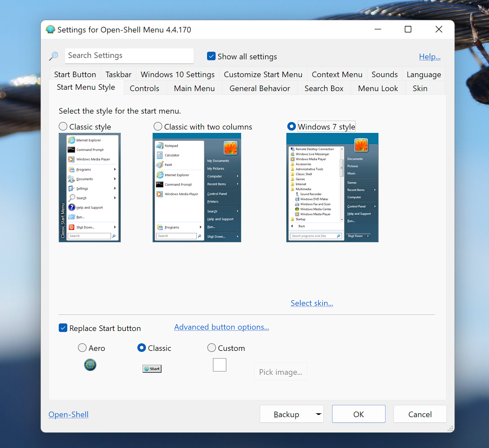The height and width of the screenshot is (448, 489).
Task: Choose the Classic start button option
Action: [x=141, y=348]
